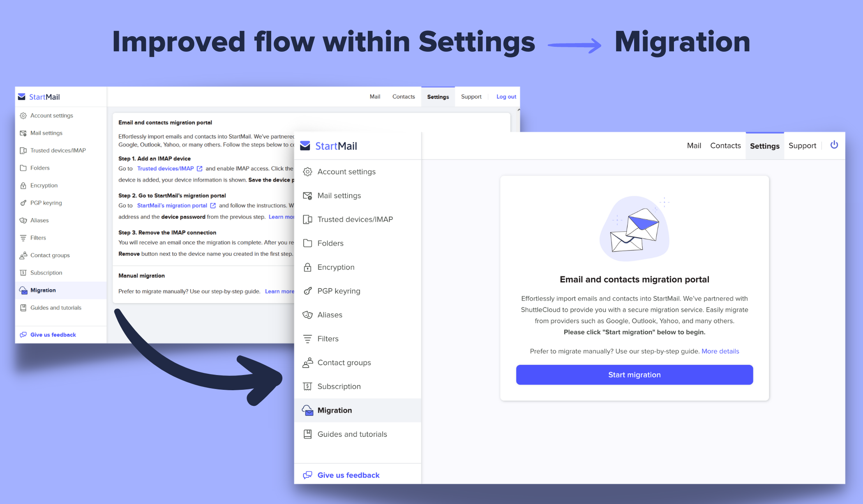Click 'Email and contacts migration portal' heading in front window

[634, 279]
